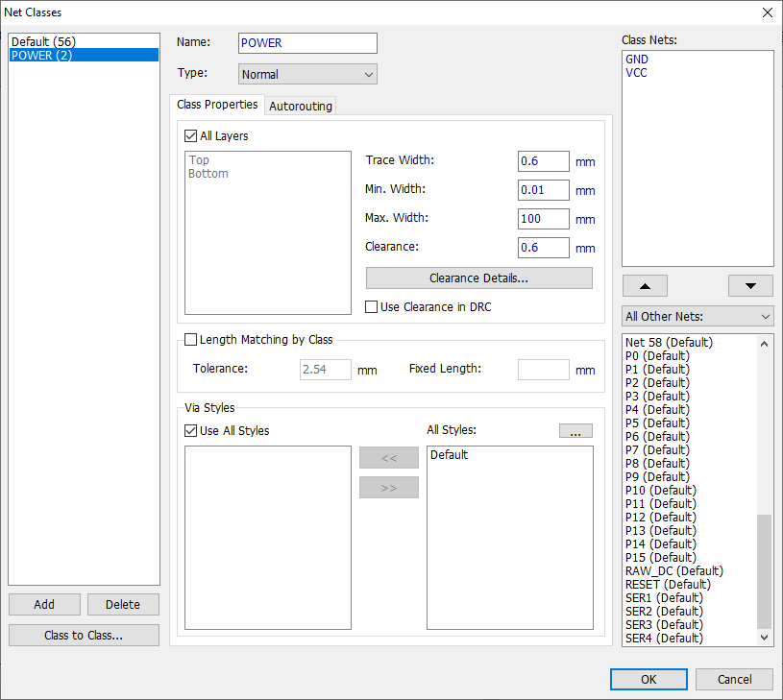
Task: Switch to the Autorouting tab
Action: pos(301,106)
